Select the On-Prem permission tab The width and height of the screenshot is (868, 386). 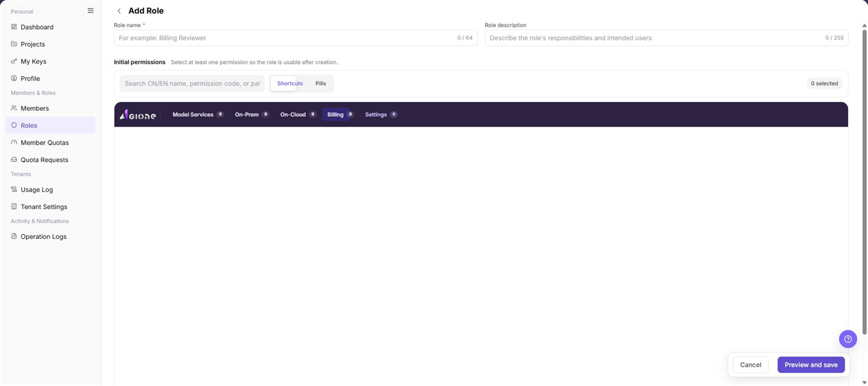click(251, 114)
